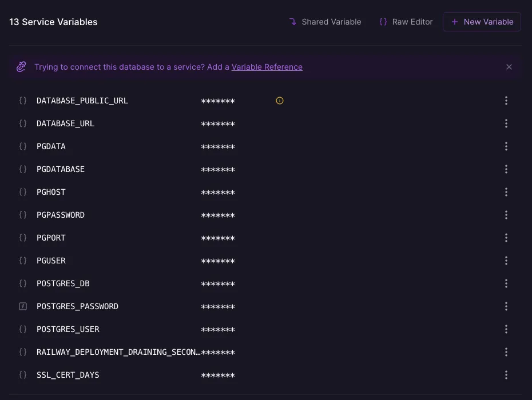Open the actions menu for PGPORT
532x400 pixels.
click(x=506, y=238)
